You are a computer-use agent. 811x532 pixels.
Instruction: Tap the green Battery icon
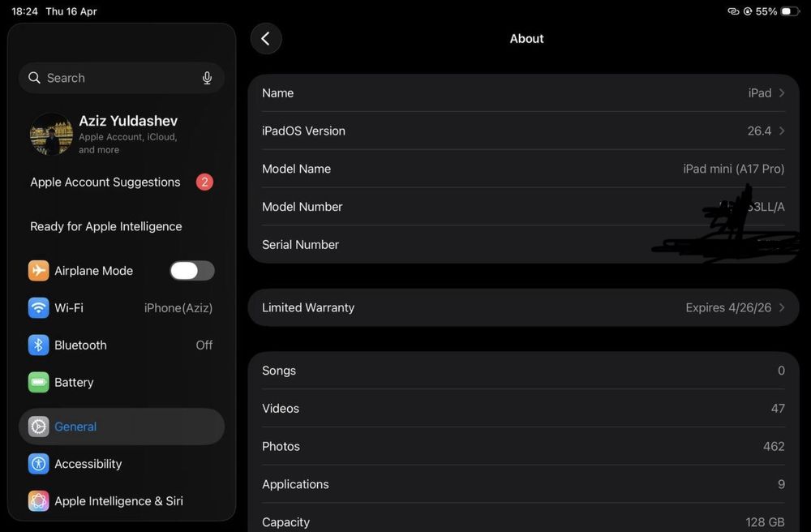tap(38, 382)
